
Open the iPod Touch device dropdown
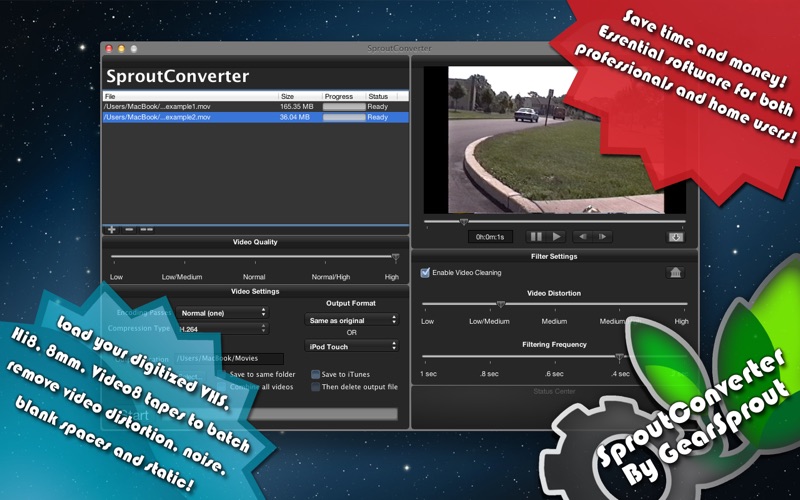(x=352, y=346)
